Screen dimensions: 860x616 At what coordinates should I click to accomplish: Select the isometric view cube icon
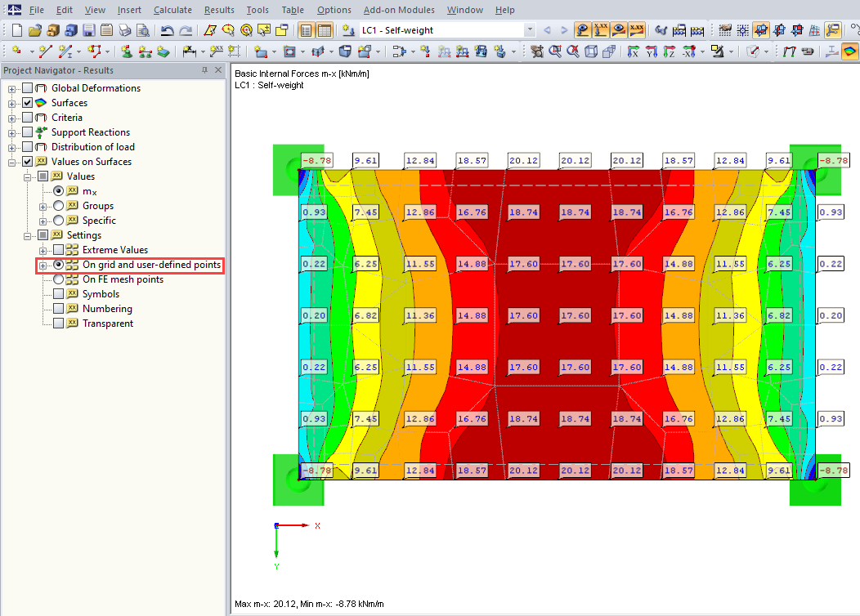[x=589, y=51]
